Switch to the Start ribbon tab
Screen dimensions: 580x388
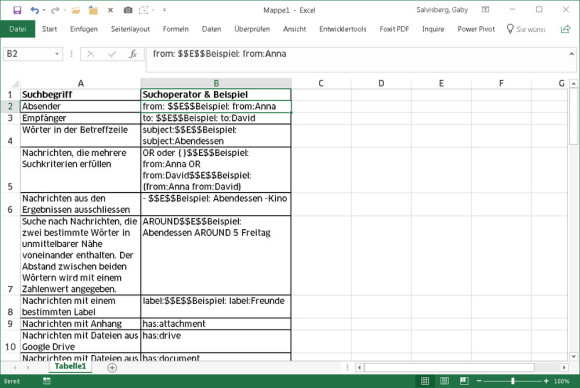tap(49, 29)
